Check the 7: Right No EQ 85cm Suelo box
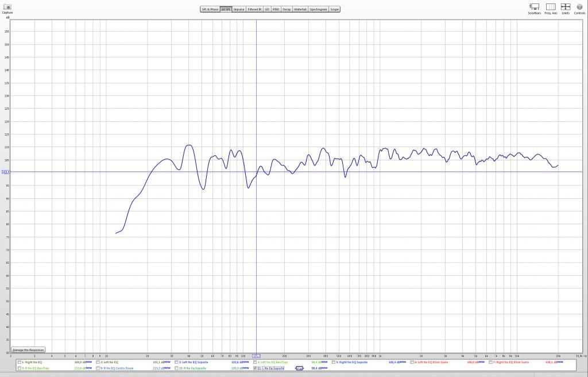Image resolution: width=588 pixels, height=377 pixels. pos(490,363)
